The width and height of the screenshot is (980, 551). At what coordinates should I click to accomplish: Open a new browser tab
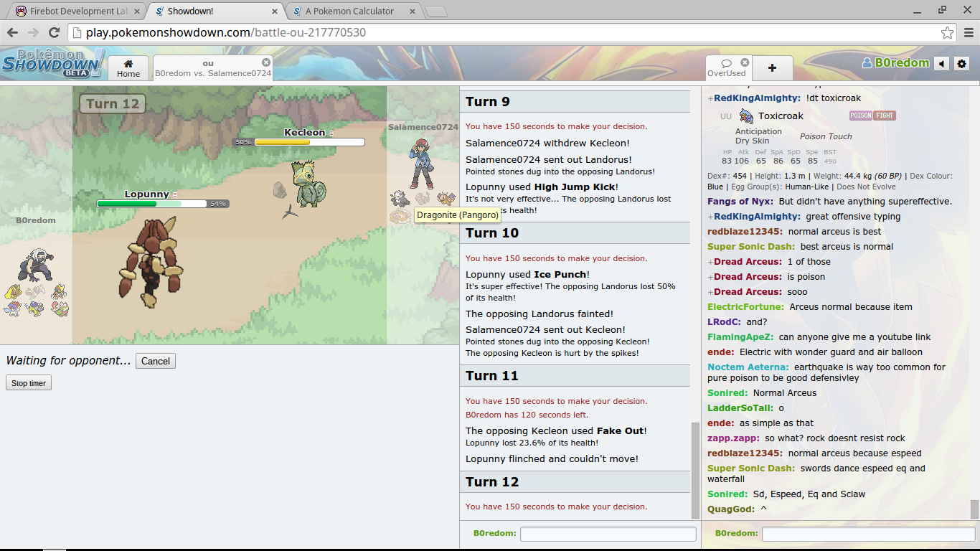click(x=435, y=11)
